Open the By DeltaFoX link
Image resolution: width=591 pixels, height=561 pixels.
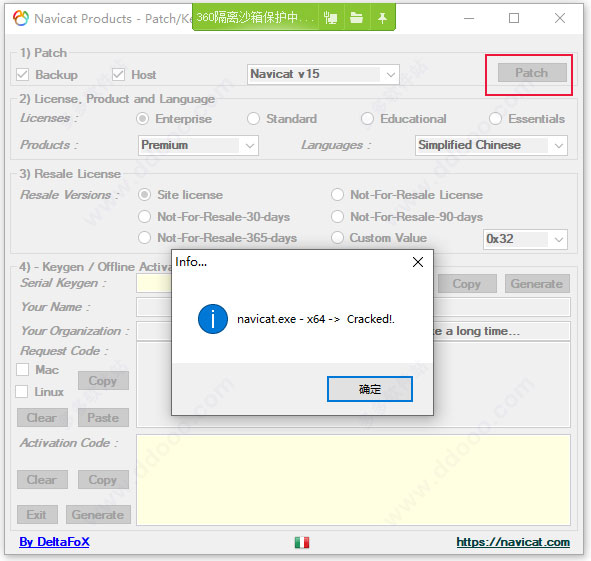click(x=54, y=542)
